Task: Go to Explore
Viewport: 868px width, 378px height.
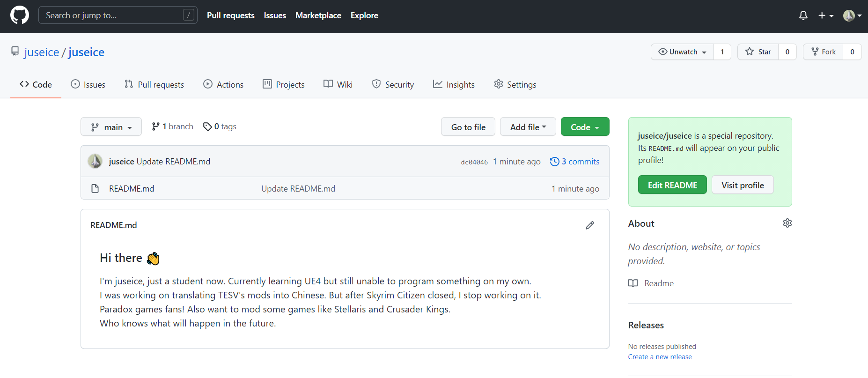Action: click(x=364, y=15)
